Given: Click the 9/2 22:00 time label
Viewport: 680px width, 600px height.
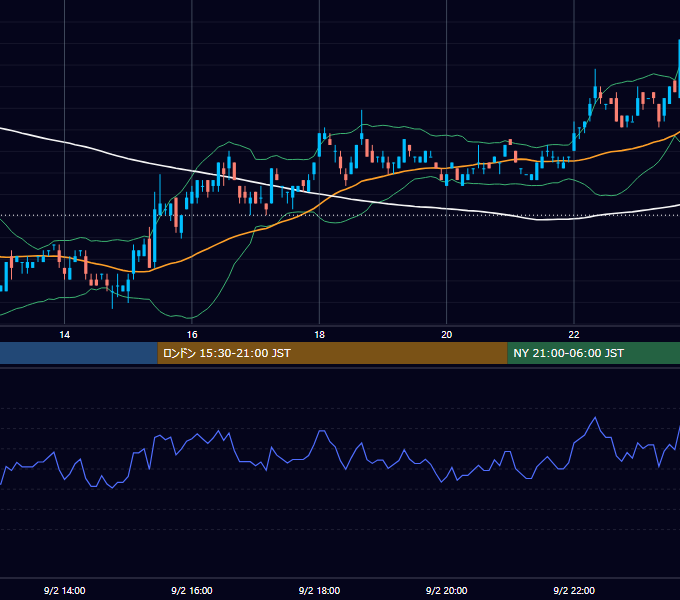Looking at the screenshot, I should tap(574, 590).
